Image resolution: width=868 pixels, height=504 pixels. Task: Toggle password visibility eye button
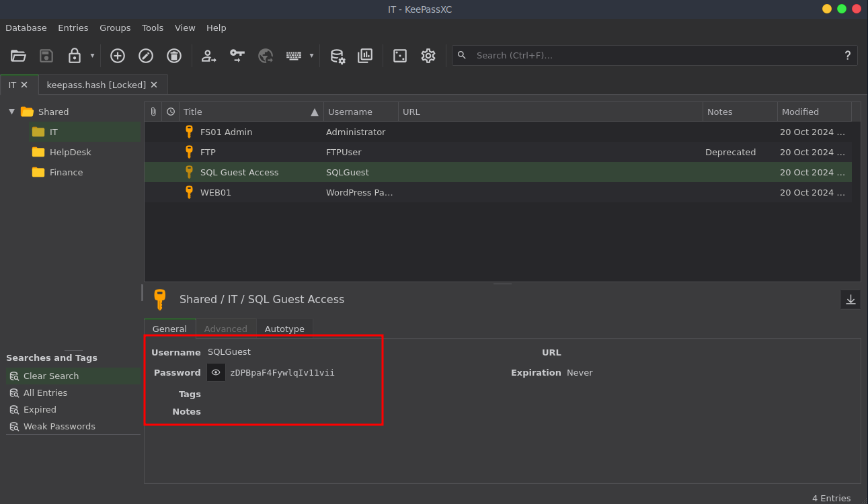pos(216,372)
